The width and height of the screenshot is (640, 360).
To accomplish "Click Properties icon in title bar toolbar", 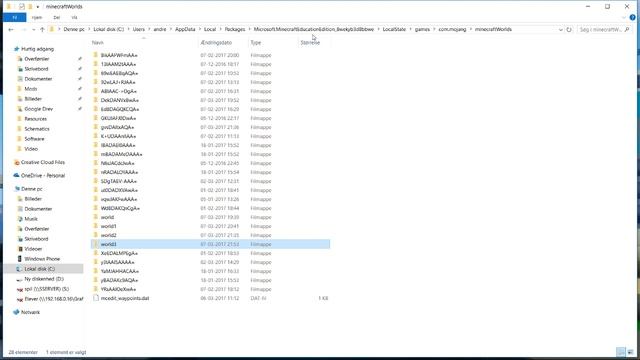I will point(22,7).
